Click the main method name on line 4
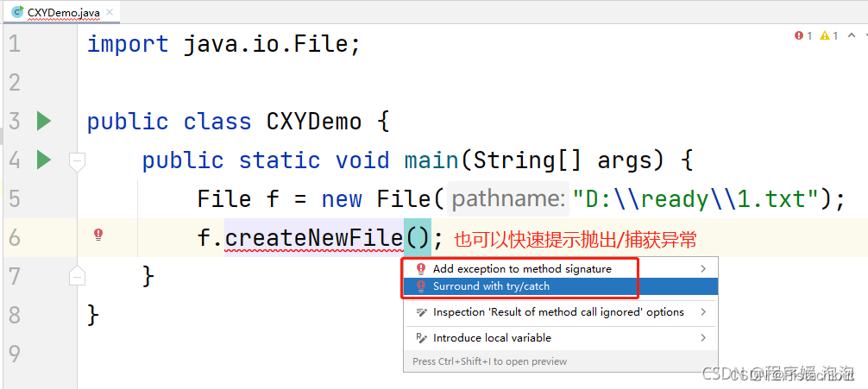868x389 pixels. pos(431,160)
